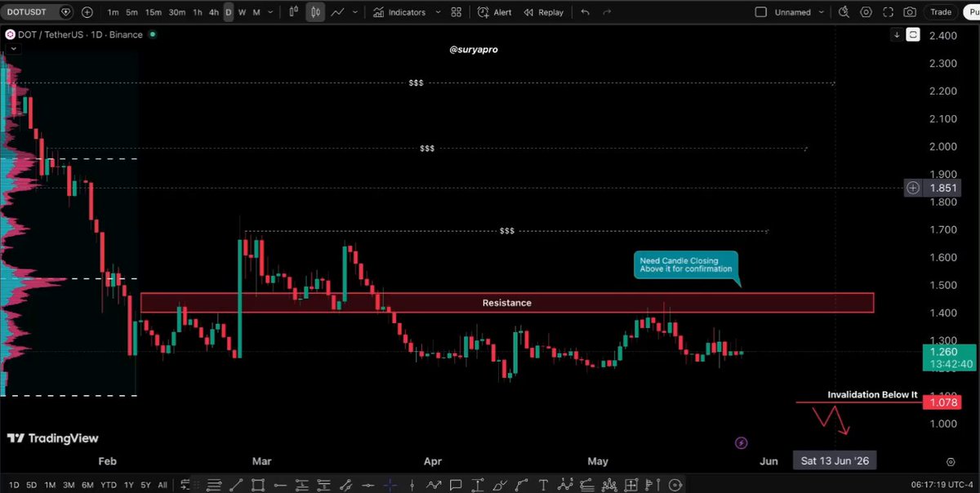Screen dimensions: 980x493
Task: Select the parallel channel drawing tool
Action: [x=345, y=484]
